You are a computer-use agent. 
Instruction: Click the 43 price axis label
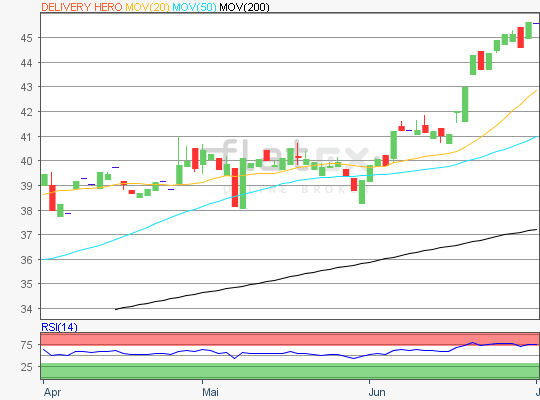[27, 87]
